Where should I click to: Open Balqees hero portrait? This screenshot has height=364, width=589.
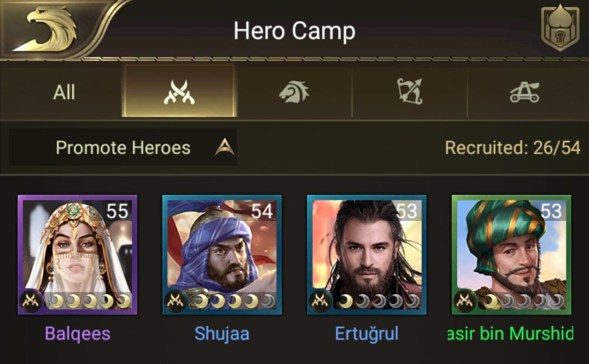click(x=77, y=254)
